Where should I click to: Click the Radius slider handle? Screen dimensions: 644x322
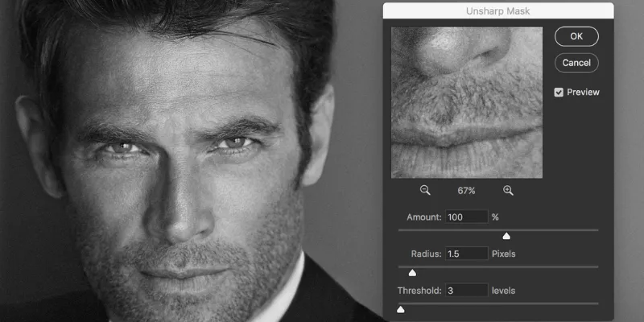tap(412, 273)
